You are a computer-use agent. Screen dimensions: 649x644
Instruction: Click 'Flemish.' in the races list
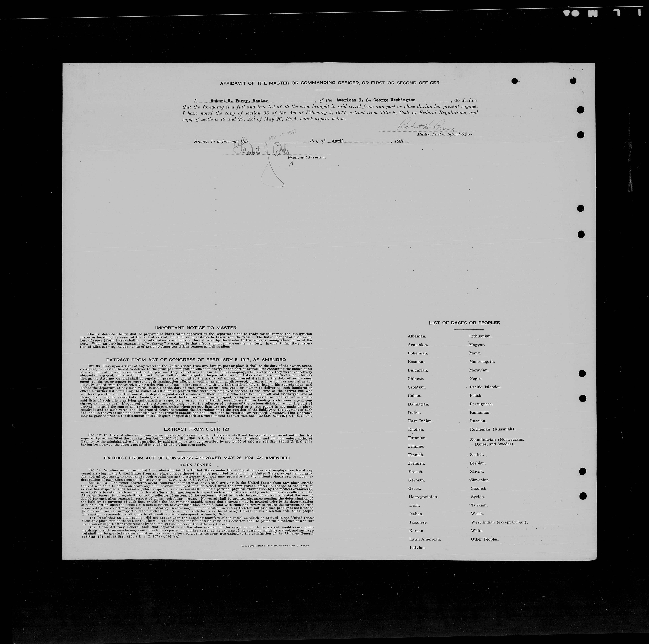click(417, 463)
